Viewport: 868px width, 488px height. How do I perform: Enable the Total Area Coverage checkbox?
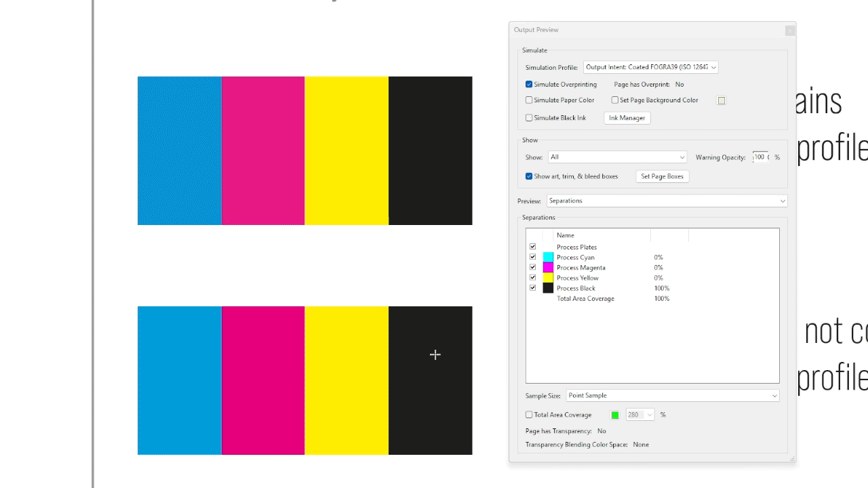528,414
